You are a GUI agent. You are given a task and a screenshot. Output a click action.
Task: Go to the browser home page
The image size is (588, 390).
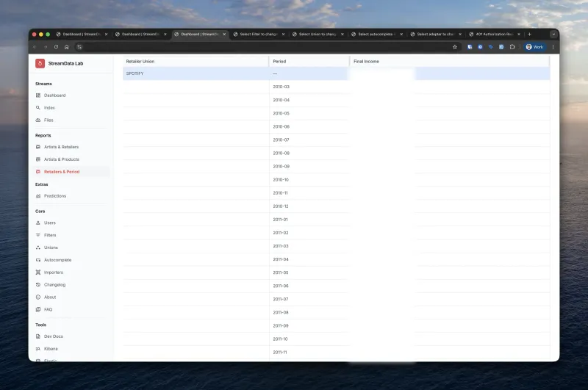pyautogui.click(x=67, y=47)
